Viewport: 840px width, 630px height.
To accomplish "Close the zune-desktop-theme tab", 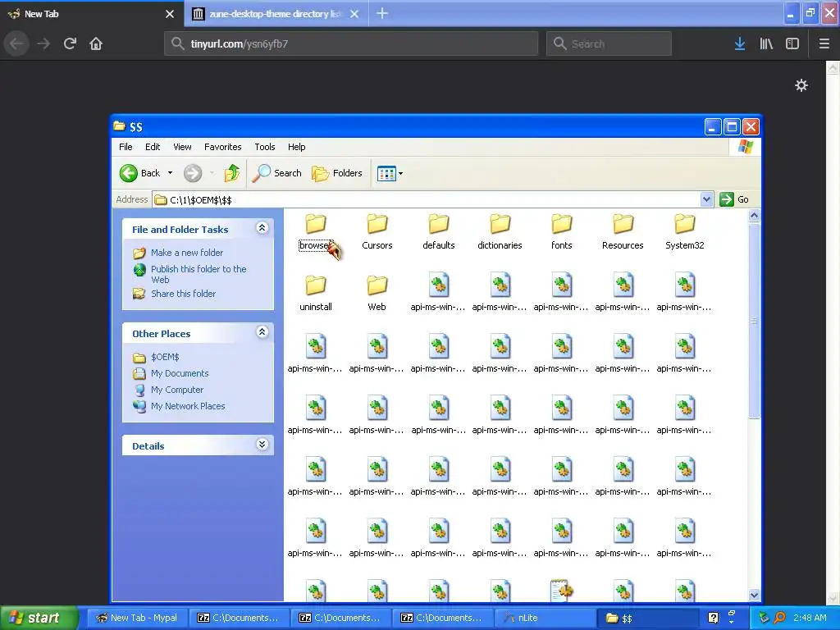I will (x=354, y=14).
